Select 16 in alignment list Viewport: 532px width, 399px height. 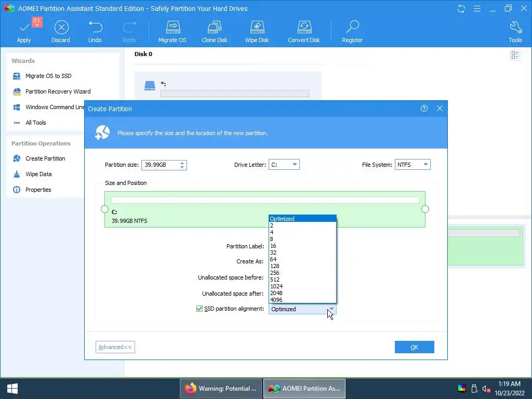coord(303,246)
